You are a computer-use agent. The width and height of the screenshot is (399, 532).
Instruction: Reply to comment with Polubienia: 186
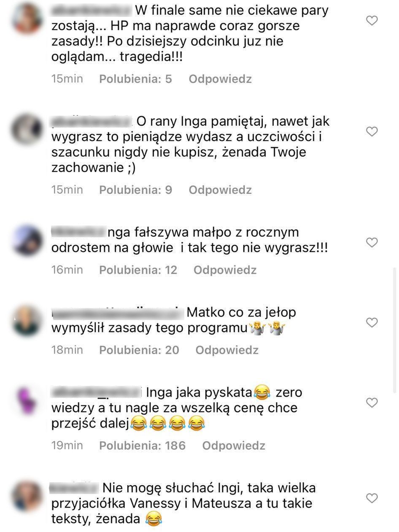[234, 445]
